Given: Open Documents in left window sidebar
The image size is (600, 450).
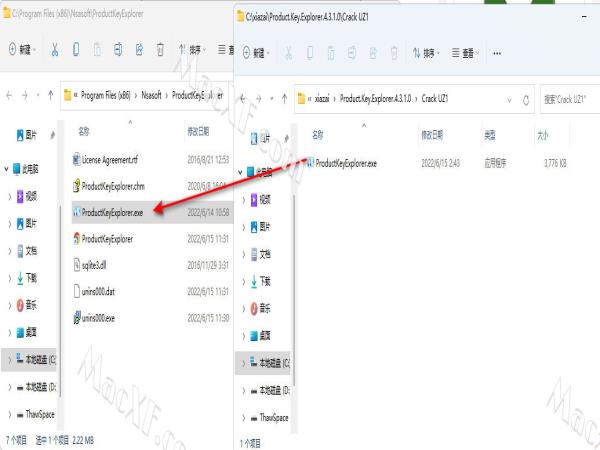Looking at the screenshot, I should [x=27, y=251].
